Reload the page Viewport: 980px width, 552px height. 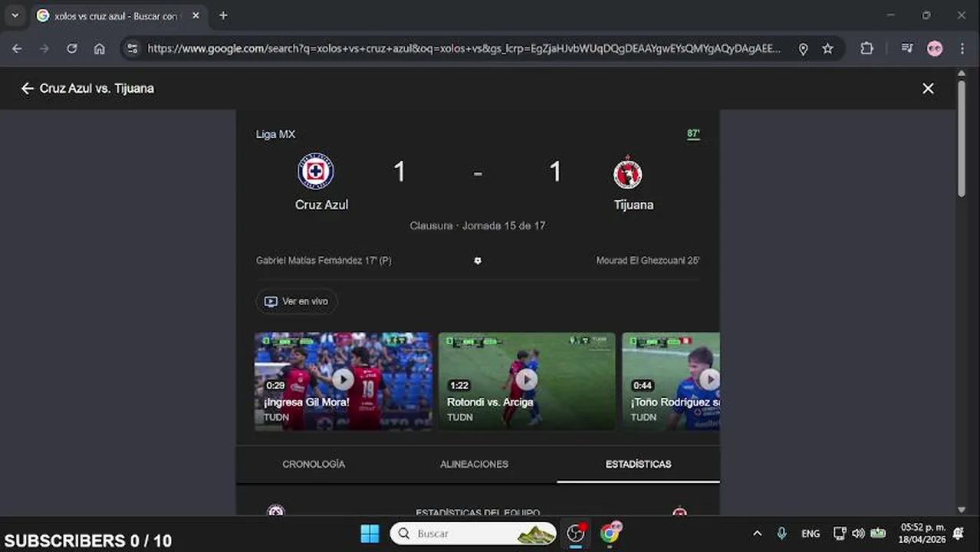pos(71,48)
